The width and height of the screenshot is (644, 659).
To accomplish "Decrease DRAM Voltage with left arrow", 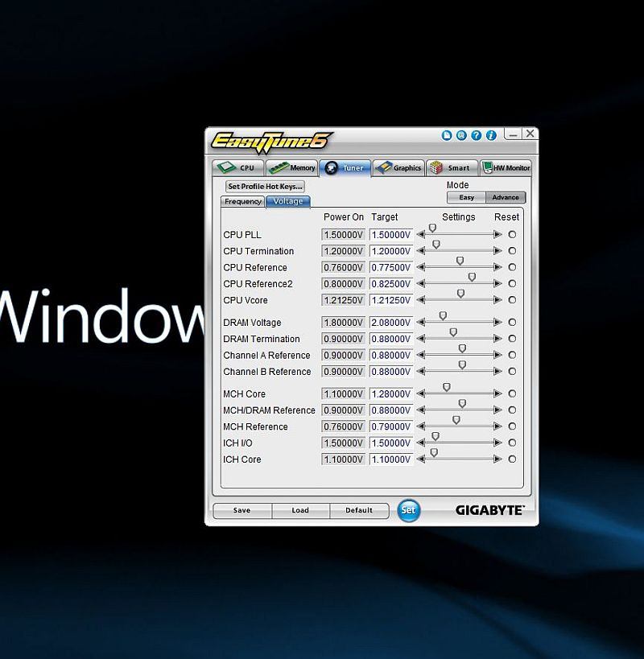I will point(421,323).
